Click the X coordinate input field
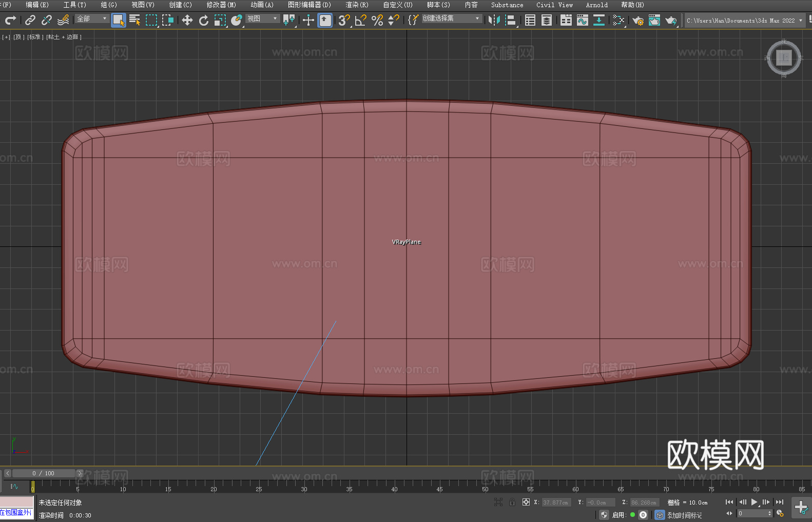Screen dimensions: 812x522 (556, 502)
